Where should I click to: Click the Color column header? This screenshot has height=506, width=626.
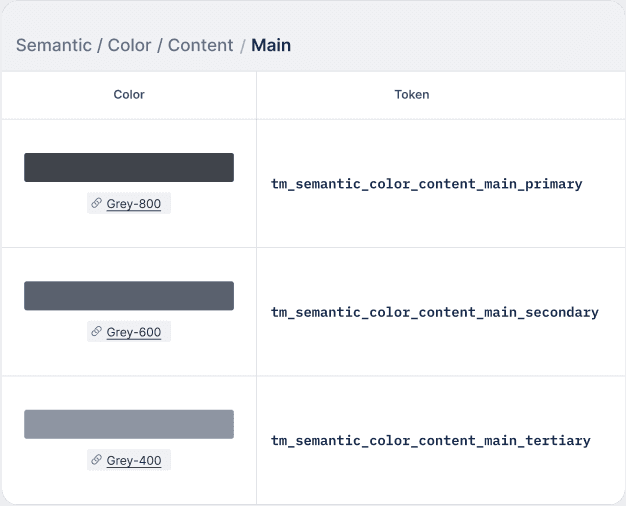(x=129, y=95)
